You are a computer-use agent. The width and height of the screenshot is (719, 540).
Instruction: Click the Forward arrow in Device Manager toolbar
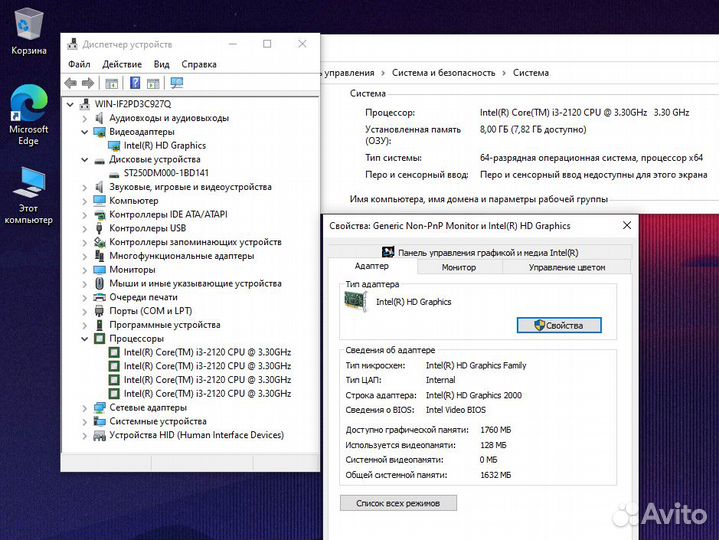click(x=88, y=83)
